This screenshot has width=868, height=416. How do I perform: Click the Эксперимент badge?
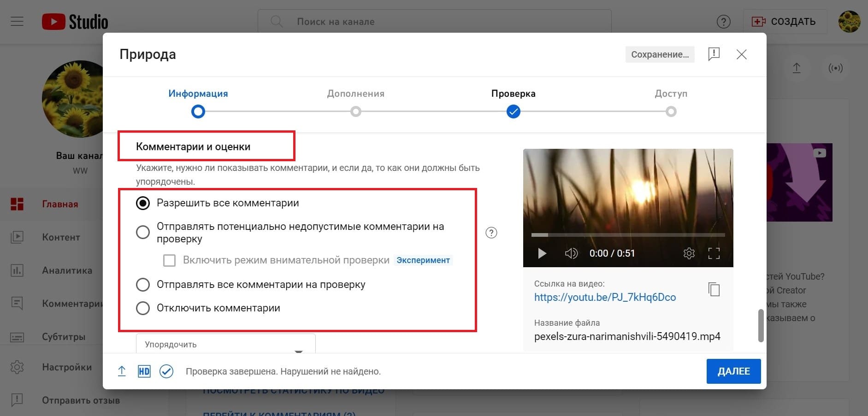(x=423, y=260)
